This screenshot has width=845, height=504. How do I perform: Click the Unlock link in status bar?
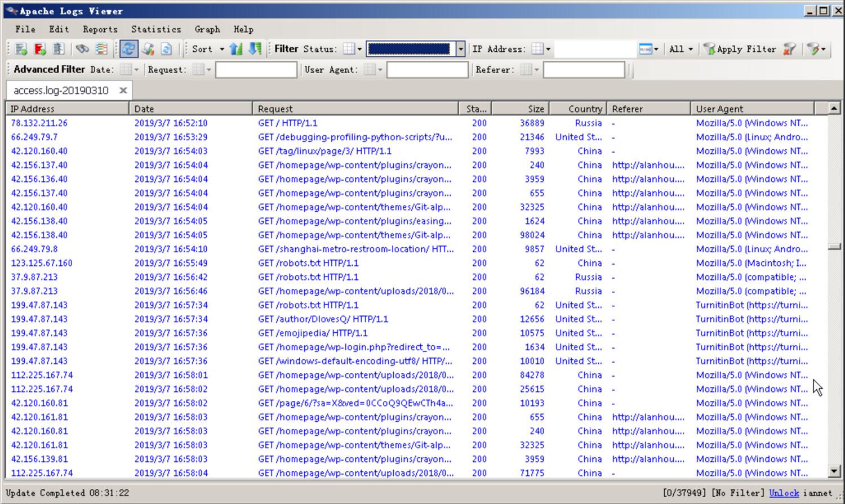[x=784, y=493]
